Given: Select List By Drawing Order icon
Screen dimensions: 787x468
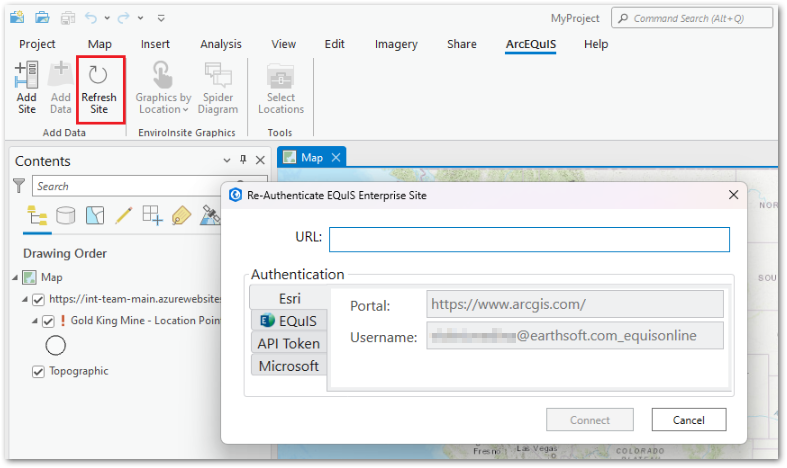Looking at the screenshot, I should click(37, 216).
